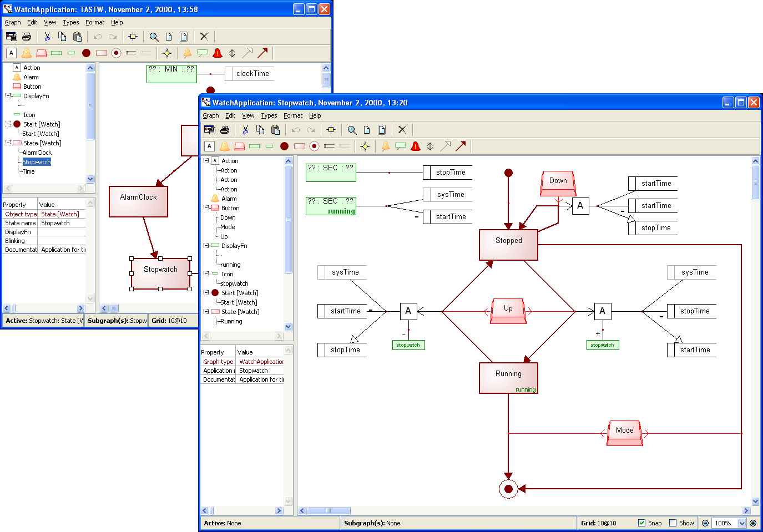The width and height of the screenshot is (763, 532).
Task: Collapse the Button node in Stopwatch tree
Action: pos(206,208)
